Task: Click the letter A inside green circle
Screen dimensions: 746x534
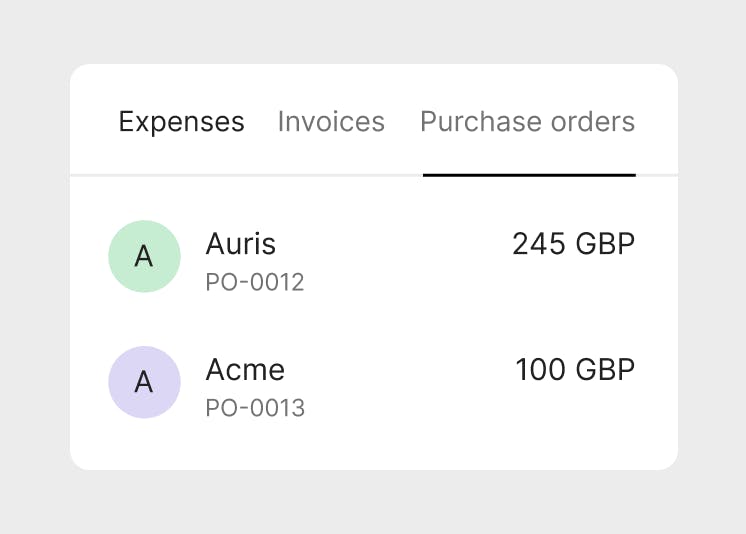Action: pos(144,257)
